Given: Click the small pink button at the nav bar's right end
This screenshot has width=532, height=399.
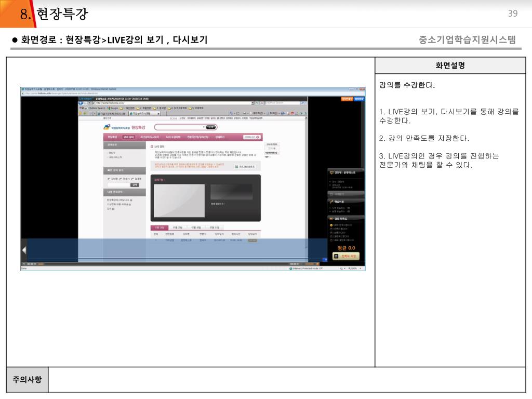Looking at the screenshot, I should coord(252,137).
